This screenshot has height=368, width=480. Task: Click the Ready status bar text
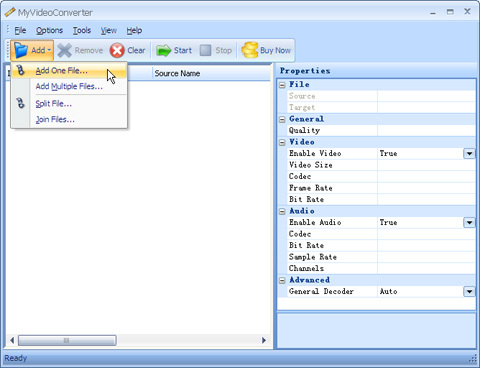pyautogui.click(x=15, y=358)
